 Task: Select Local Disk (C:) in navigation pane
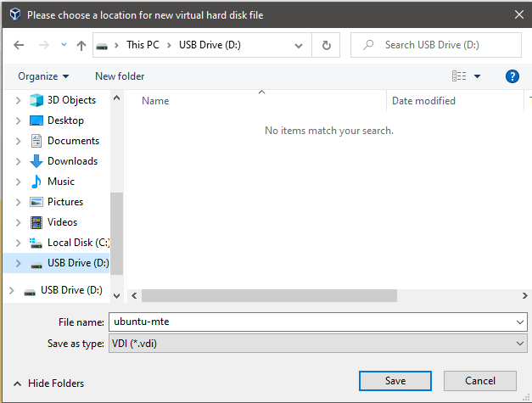tap(78, 243)
